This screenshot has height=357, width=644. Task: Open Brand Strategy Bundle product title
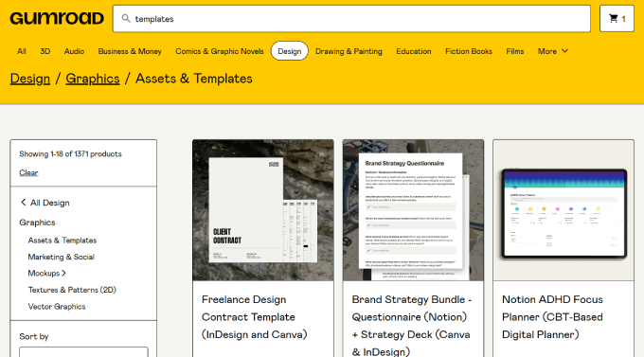[x=412, y=326]
